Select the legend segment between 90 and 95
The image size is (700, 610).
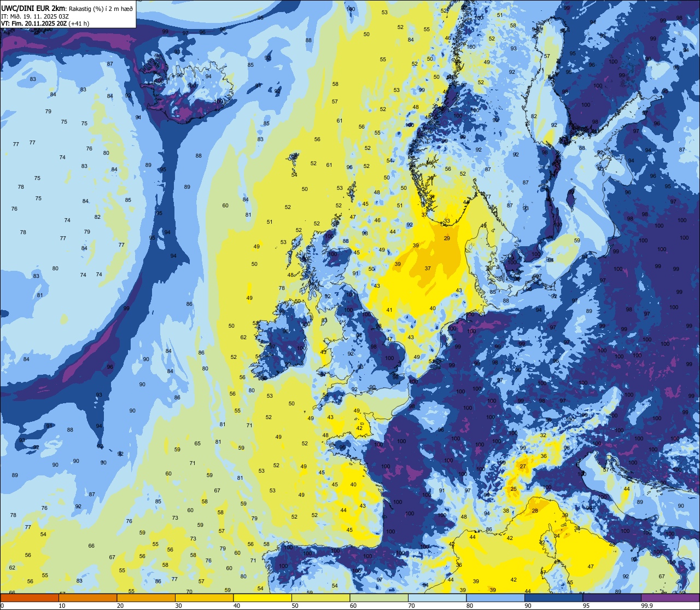pyautogui.click(x=553, y=597)
